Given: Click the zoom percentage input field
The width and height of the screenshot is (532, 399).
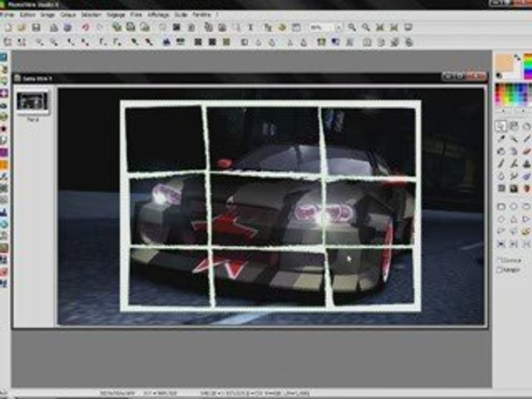Looking at the screenshot, I should pyautogui.click(x=322, y=28).
